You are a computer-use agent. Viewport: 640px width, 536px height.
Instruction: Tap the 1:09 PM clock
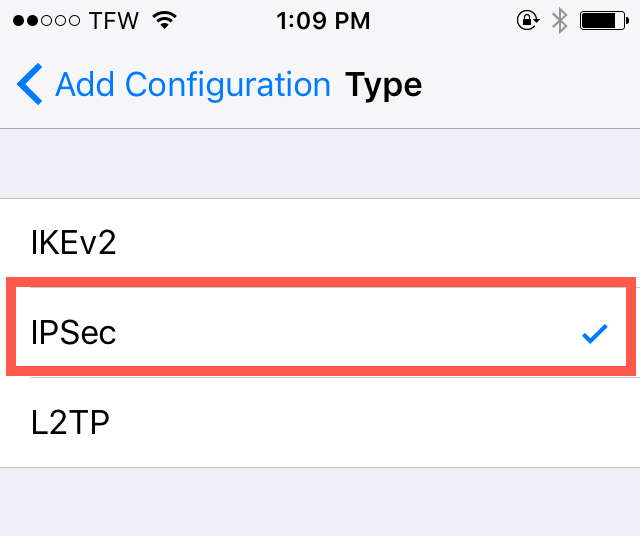(323, 20)
